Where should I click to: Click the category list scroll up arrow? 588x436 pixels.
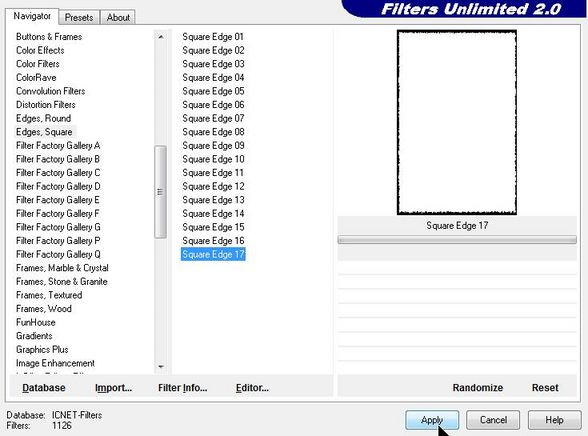161,37
